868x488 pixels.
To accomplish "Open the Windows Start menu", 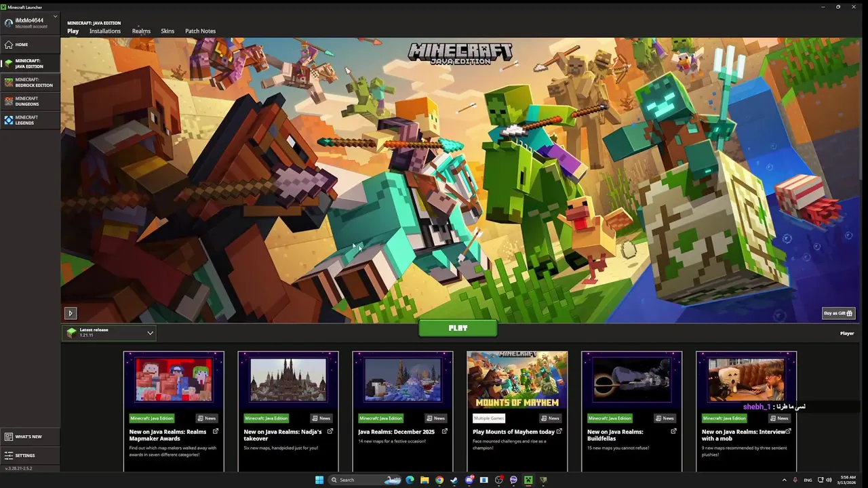I will (319, 480).
